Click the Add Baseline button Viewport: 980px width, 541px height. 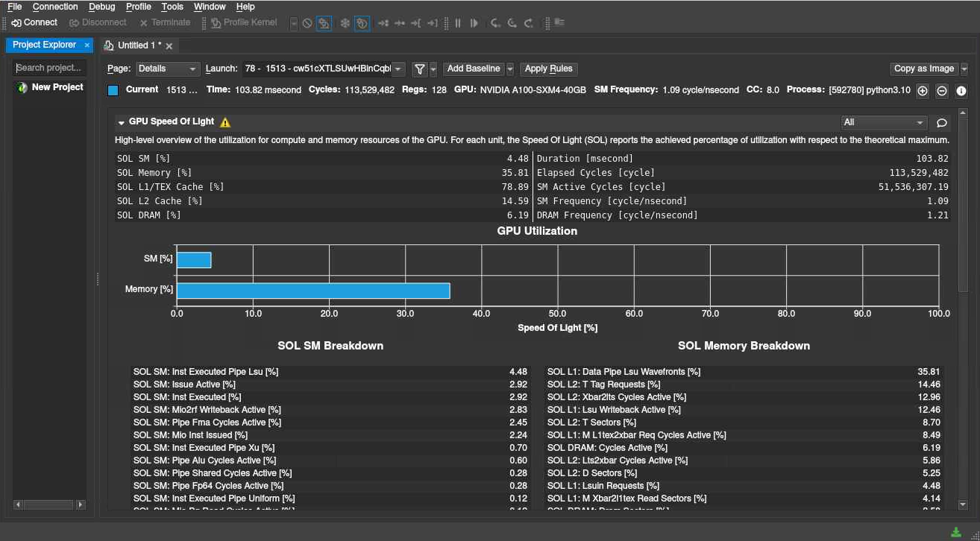474,69
